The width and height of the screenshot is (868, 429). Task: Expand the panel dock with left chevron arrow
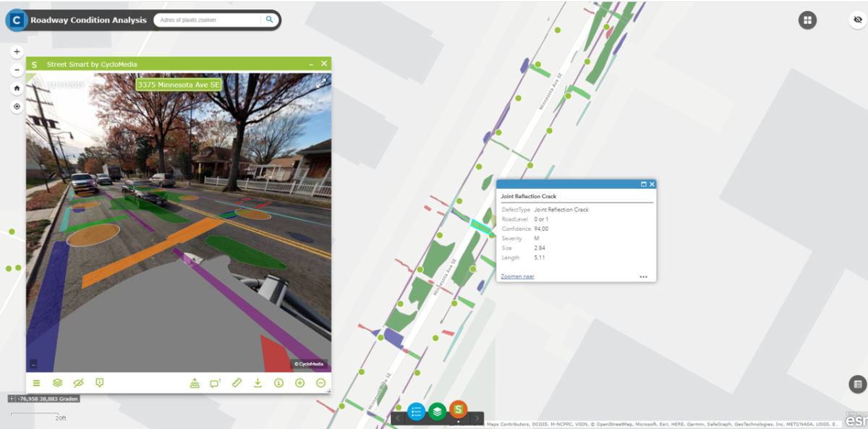pos(398,418)
